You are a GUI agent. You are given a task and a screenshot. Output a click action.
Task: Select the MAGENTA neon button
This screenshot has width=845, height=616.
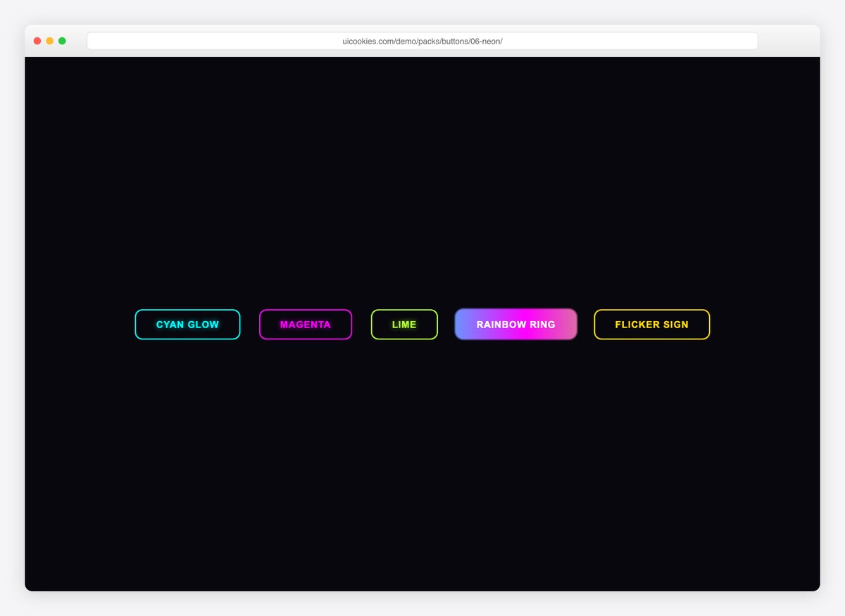pyautogui.click(x=306, y=325)
